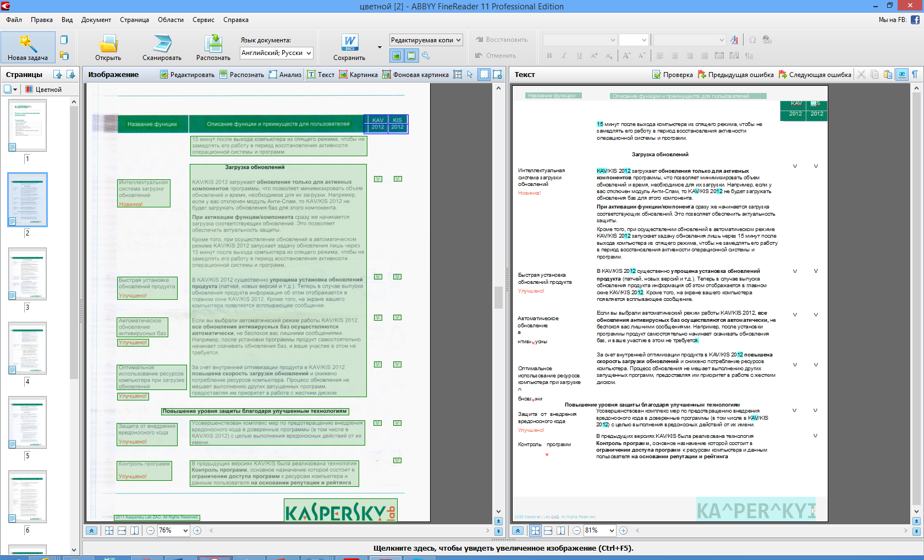The width and height of the screenshot is (924, 560).
Task: Recognize page from Image panel toolbar
Action: click(x=241, y=75)
